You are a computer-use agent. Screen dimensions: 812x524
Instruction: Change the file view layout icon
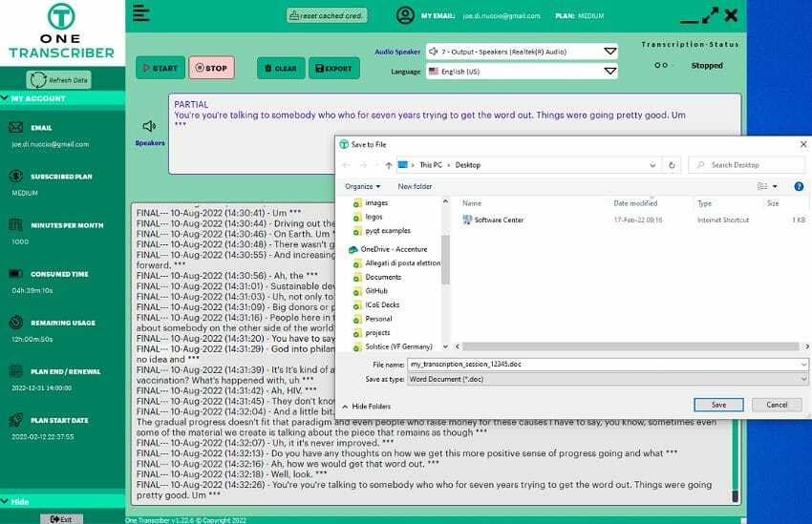coord(763,186)
